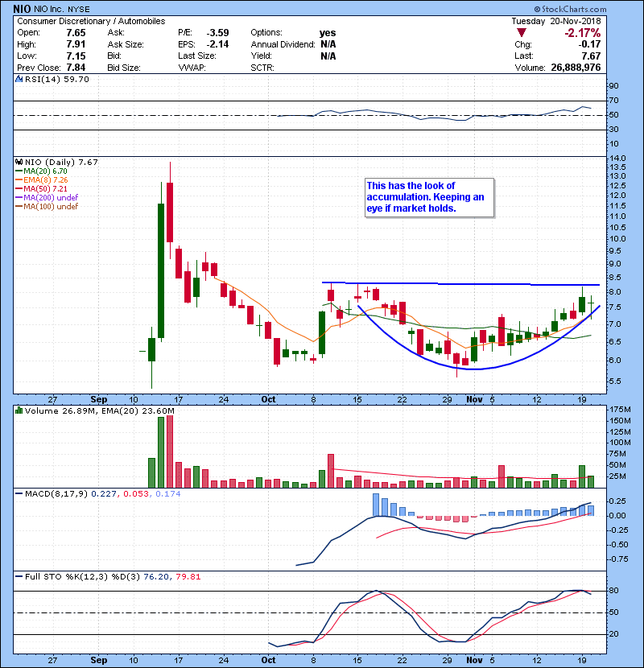644x668 pixels.
Task: Click the Options value yes
Action: pos(328,33)
